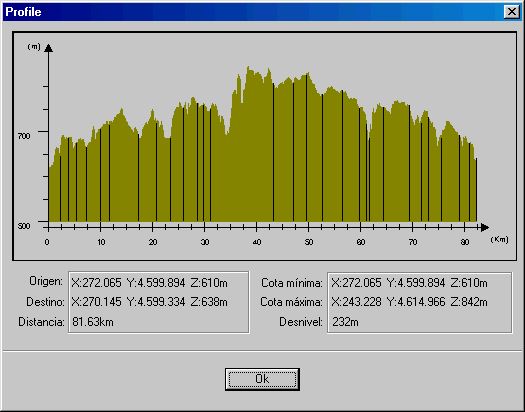Select the Origen coordinates field
The image size is (525, 412).
click(x=149, y=283)
